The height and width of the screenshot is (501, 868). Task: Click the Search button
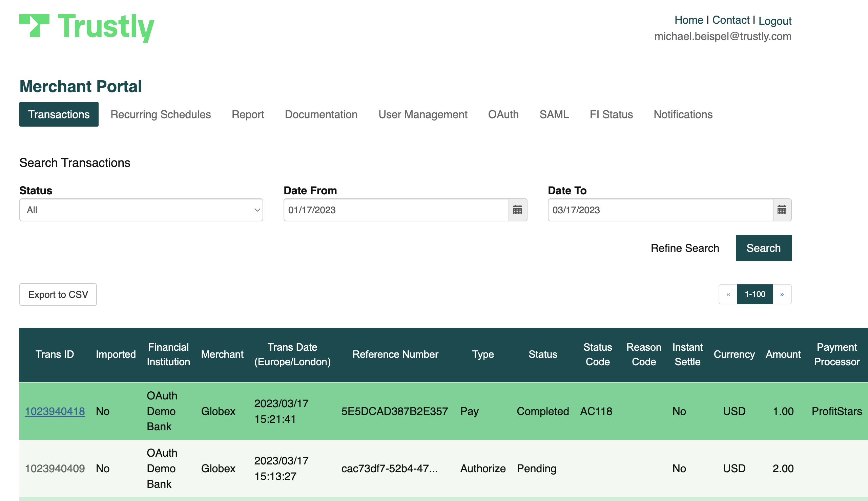[763, 248]
